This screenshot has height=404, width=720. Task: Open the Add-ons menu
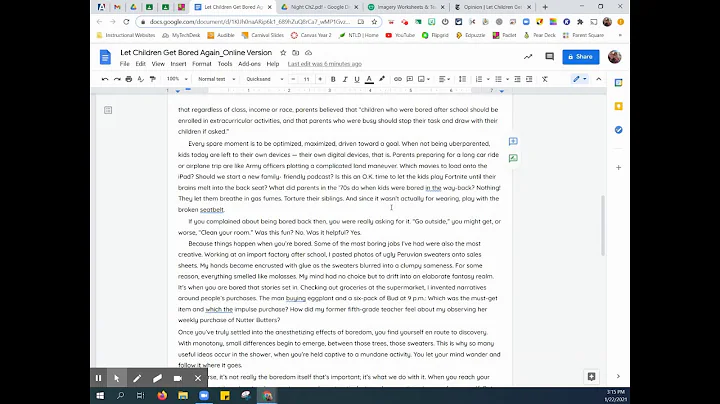(249, 64)
